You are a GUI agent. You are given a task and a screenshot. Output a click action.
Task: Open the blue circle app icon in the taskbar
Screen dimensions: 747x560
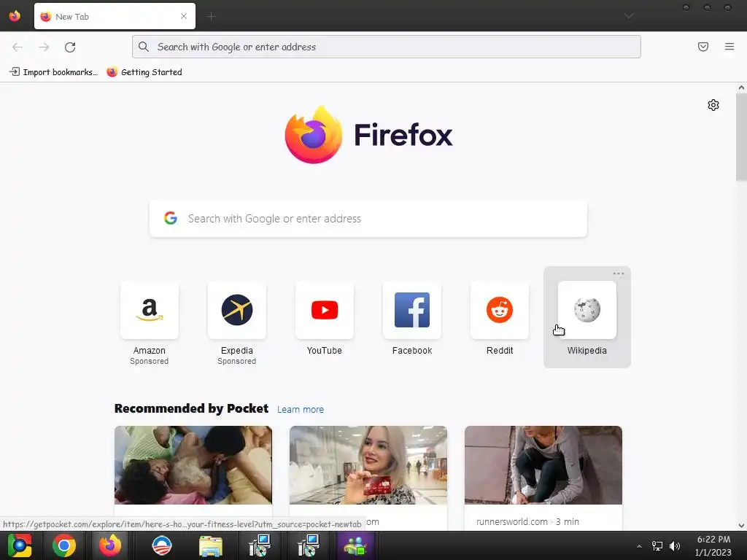pyautogui.click(x=161, y=545)
